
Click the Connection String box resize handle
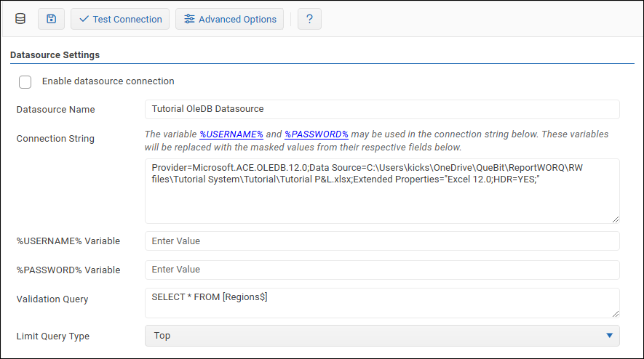[615, 219]
